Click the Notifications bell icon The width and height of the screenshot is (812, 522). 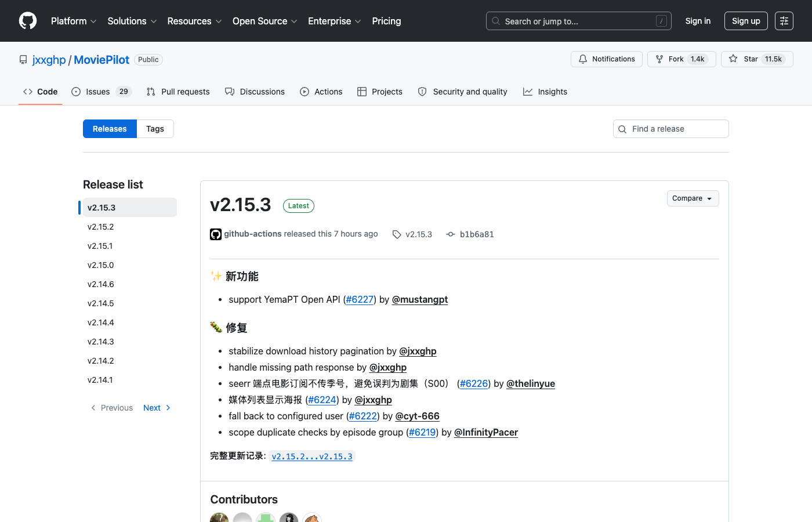click(x=583, y=59)
